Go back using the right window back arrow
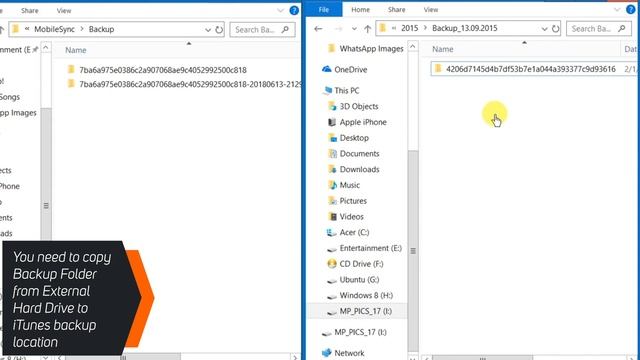This screenshot has width=640, height=360. pyautogui.click(x=318, y=29)
